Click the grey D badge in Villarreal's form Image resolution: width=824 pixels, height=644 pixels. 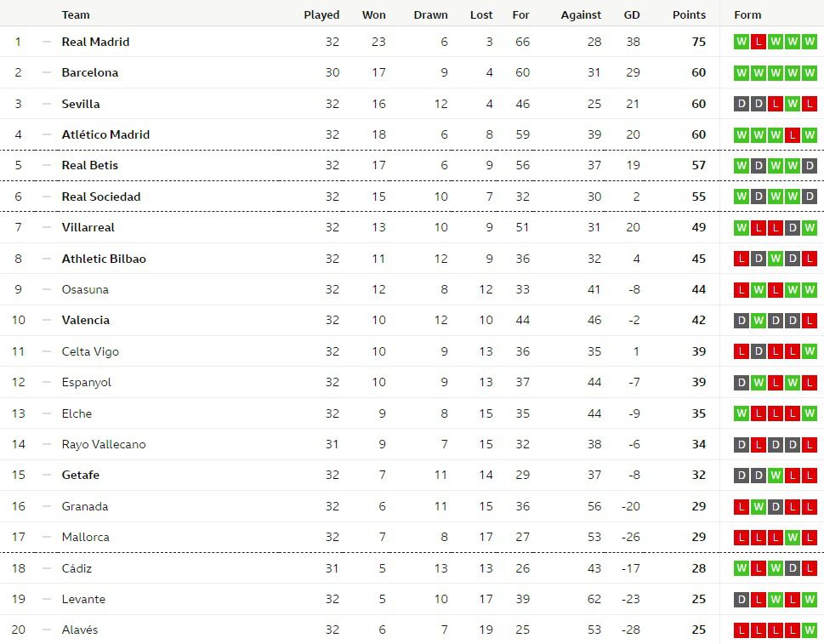tap(793, 227)
